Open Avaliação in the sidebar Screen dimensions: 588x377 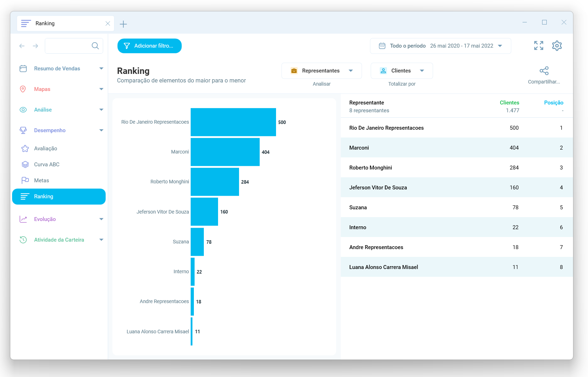(45, 149)
